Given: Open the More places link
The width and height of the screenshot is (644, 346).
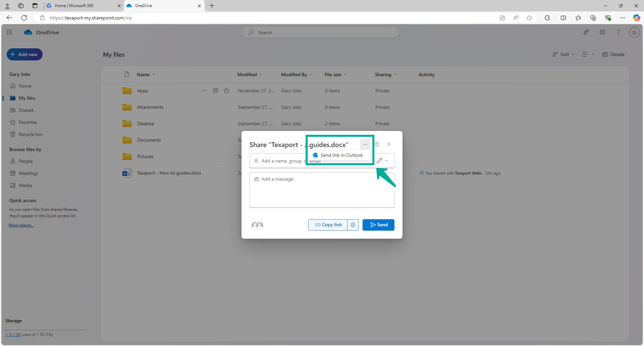Looking at the screenshot, I should tap(21, 225).
